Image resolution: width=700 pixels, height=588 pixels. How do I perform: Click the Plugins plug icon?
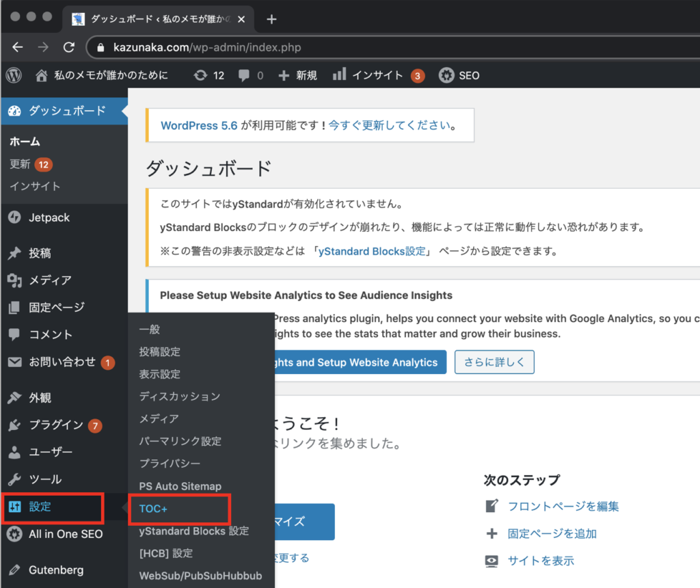(15, 425)
